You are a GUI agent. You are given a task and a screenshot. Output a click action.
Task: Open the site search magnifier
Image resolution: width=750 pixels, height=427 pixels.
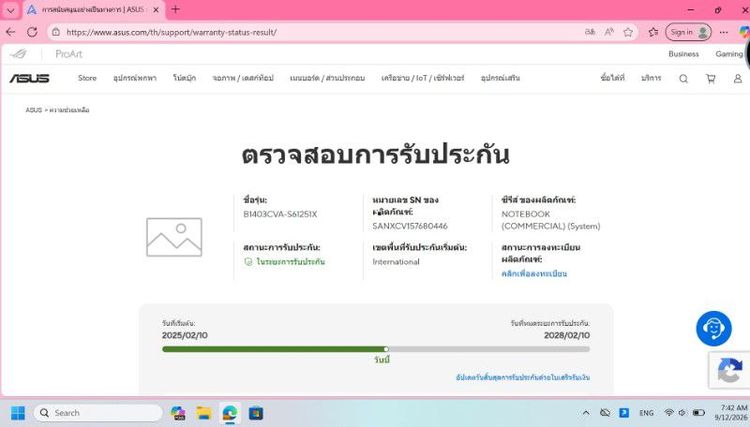[684, 79]
